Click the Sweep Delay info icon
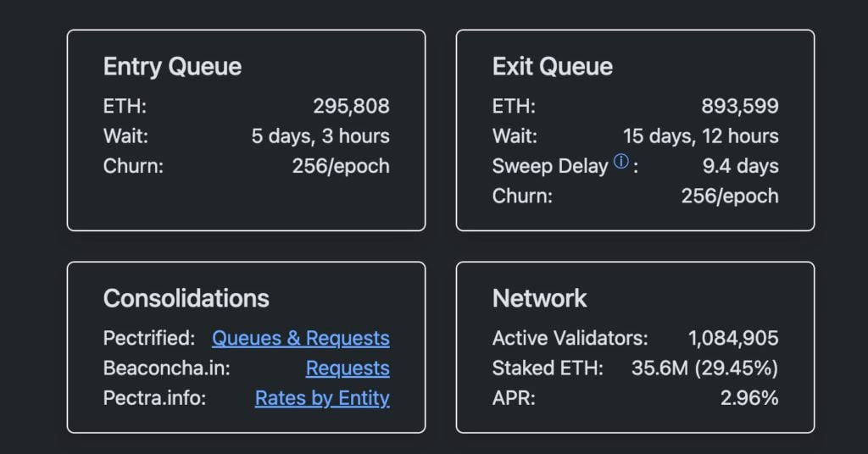Screen dimensions: 868x454 point(621,162)
